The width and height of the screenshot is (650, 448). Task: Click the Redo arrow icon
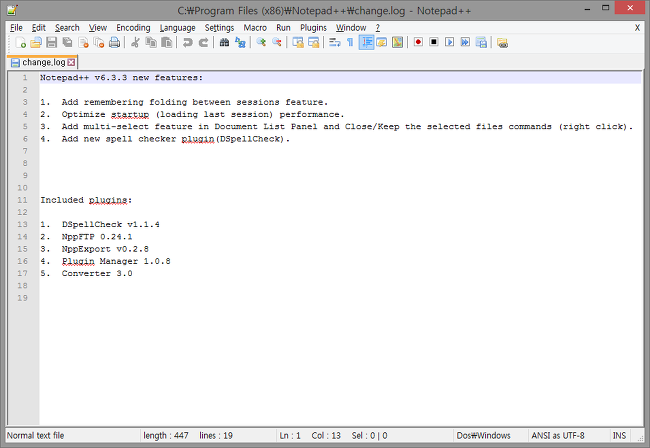click(x=203, y=43)
